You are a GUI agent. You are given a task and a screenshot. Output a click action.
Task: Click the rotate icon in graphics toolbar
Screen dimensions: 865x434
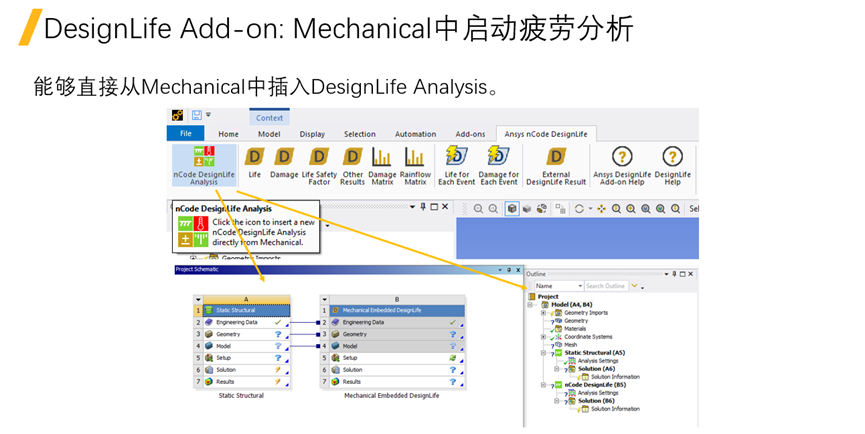click(x=579, y=208)
